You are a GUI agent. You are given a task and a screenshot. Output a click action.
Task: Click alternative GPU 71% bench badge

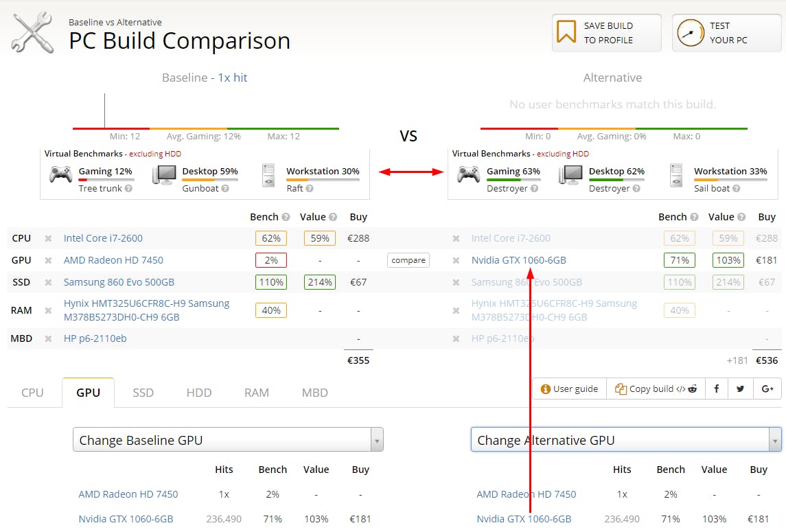[x=680, y=260]
